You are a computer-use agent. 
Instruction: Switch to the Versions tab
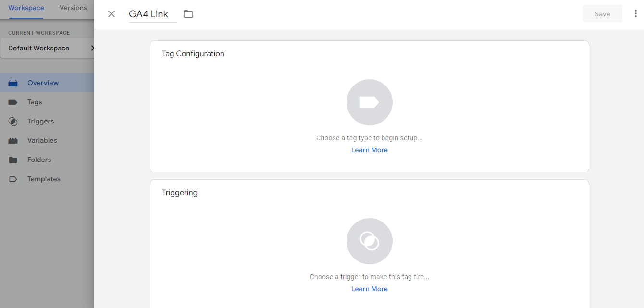pos(73,8)
